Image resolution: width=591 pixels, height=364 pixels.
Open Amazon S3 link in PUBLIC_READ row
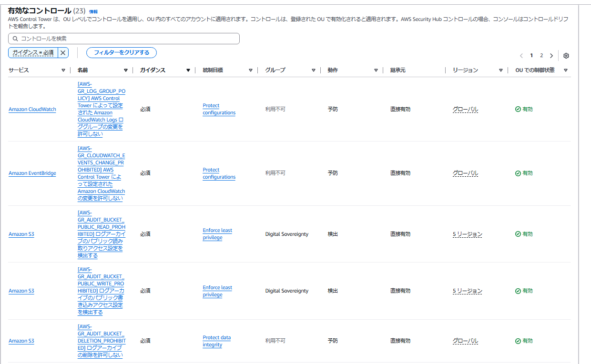tap(21, 234)
